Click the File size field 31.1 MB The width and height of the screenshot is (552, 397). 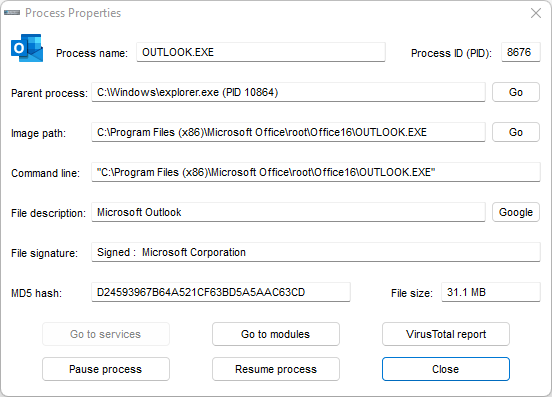click(x=491, y=292)
